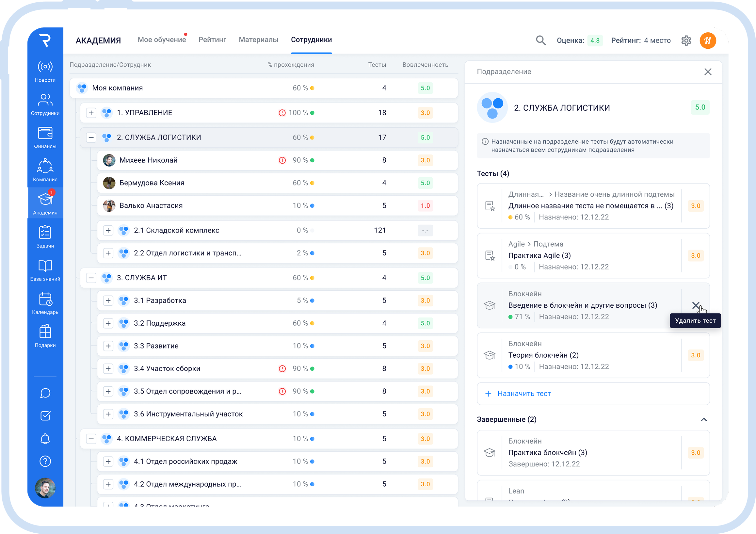Open Новости in the sidebar
The width and height of the screenshot is (756, 534).
[x=45, y=72]
